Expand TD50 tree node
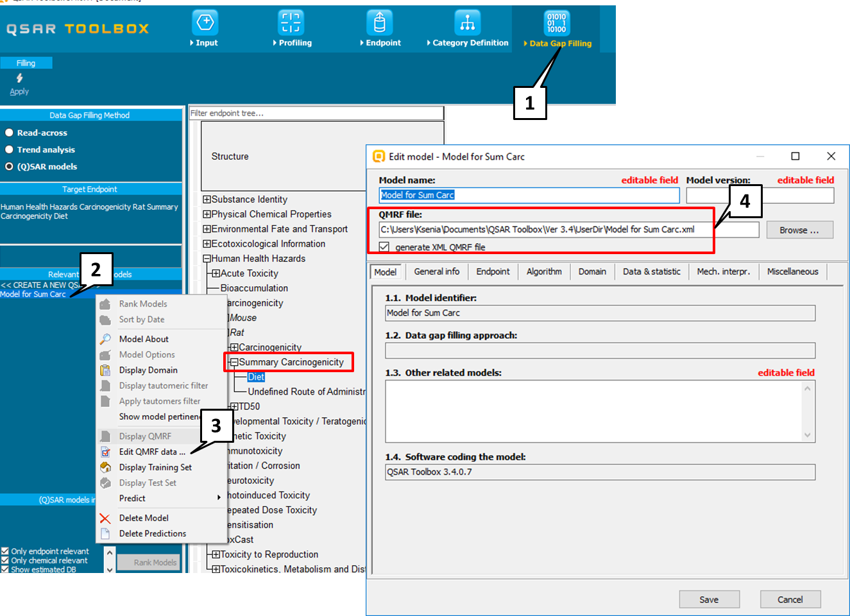 234,406
